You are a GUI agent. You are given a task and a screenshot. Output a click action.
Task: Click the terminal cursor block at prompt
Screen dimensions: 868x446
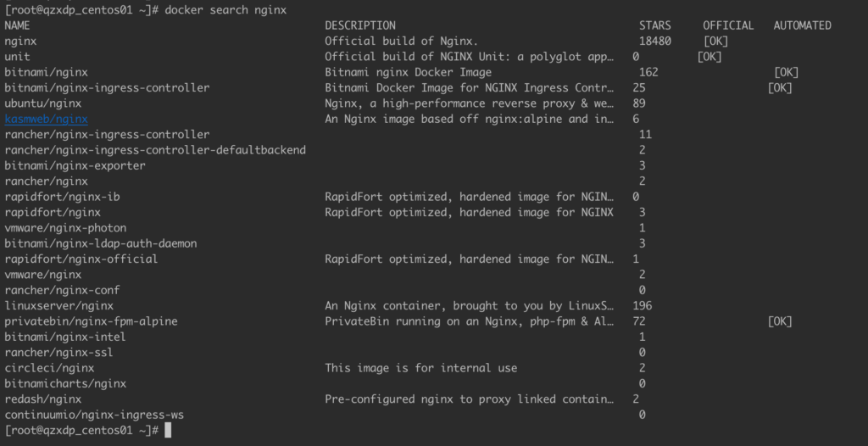point(169,430)
